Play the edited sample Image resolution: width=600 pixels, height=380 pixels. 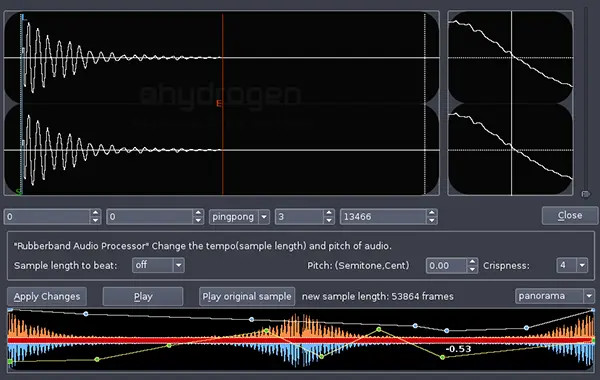pos(143,297)
